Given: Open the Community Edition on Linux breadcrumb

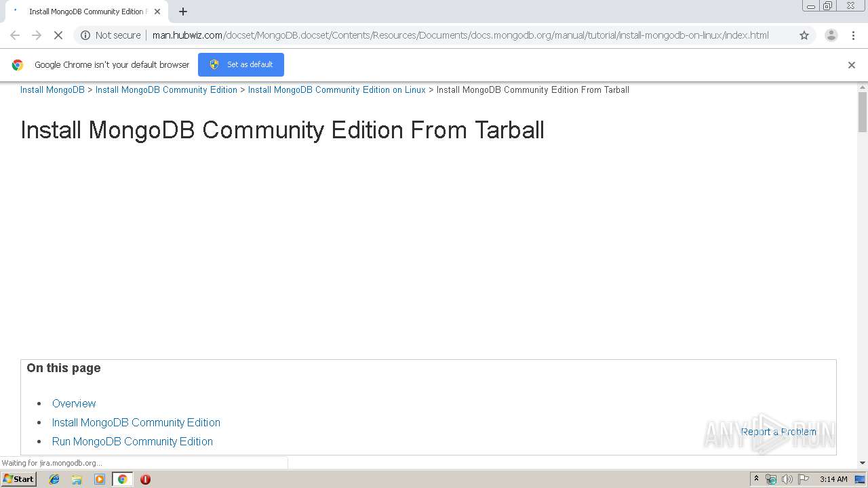Looking at the screenshot, I should pyautogui.click(x=337, y=89).
